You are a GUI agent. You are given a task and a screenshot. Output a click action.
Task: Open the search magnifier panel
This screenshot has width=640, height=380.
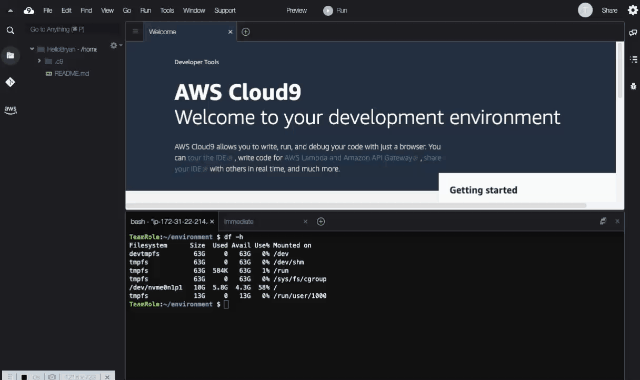pos(10,30)
